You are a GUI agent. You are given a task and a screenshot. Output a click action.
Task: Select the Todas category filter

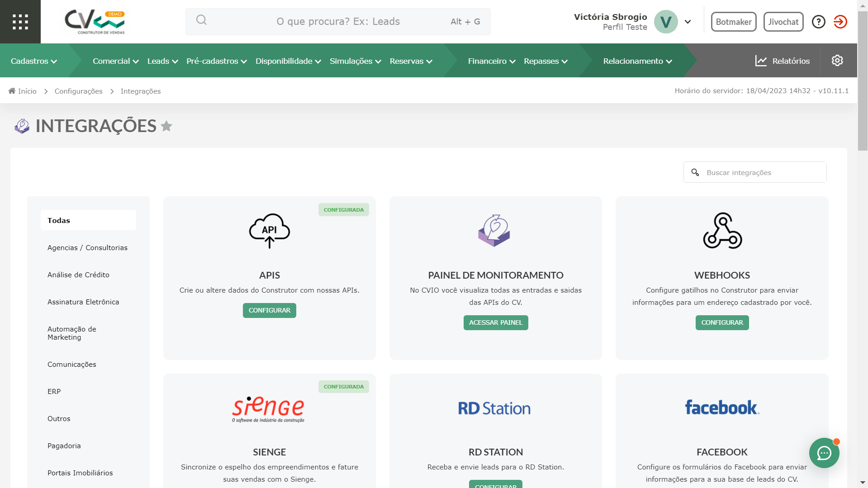88,220
